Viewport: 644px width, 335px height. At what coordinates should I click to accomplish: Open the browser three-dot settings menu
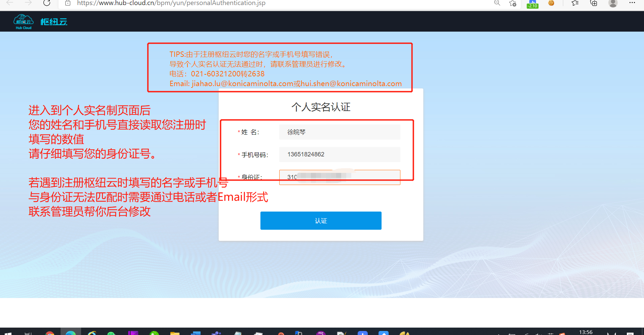[632, 3]
